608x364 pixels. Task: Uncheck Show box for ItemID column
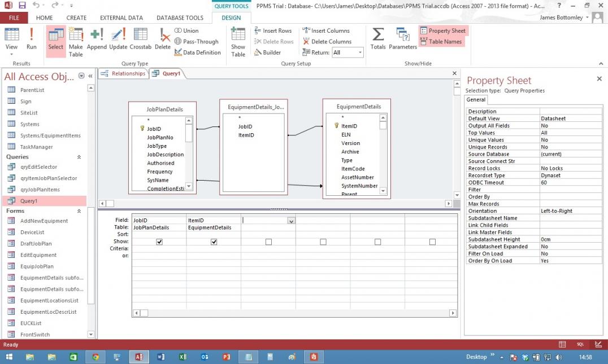coord(214,242)
